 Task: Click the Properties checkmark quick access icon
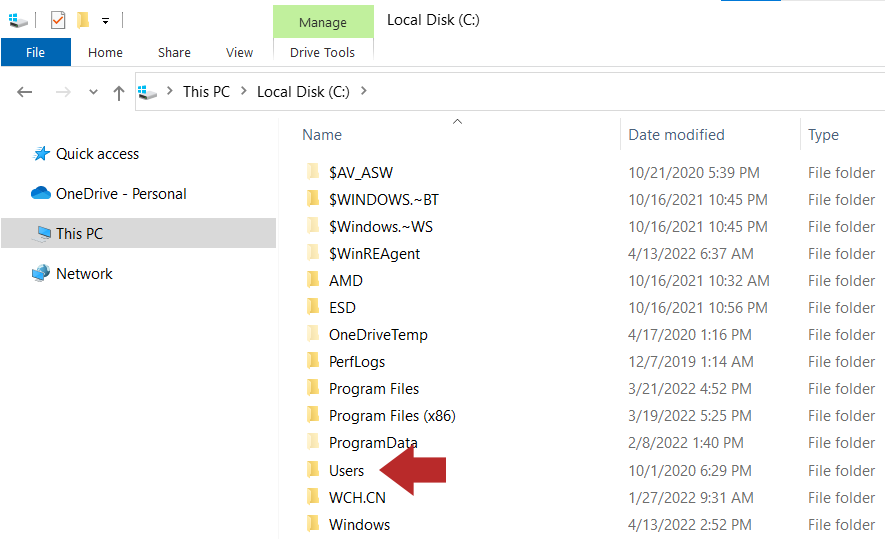click(58, 21)
